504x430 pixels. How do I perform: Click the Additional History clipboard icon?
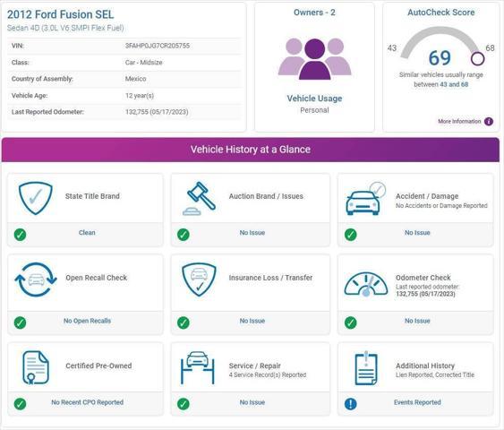pyautogui.click(x=366, y=368)
